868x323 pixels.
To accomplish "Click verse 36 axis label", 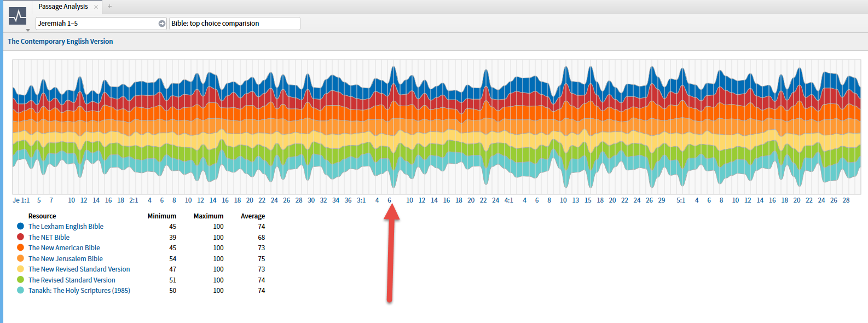I will tap(348, 200).
